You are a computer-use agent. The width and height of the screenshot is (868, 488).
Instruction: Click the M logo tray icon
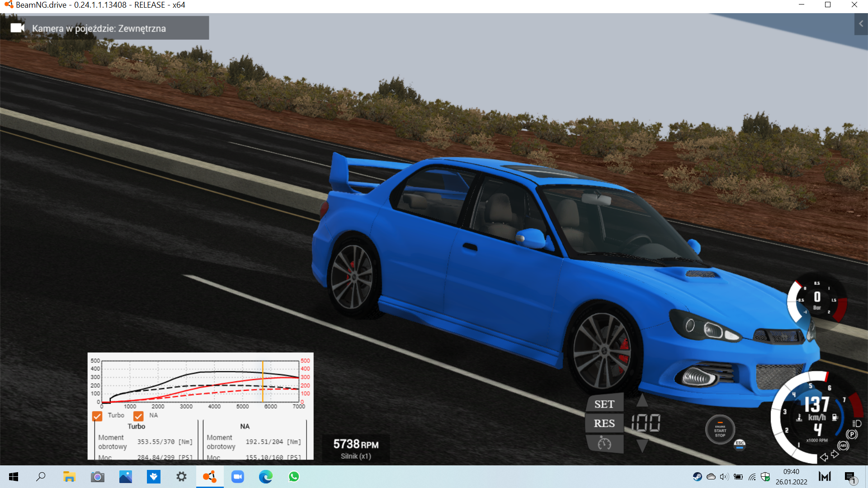tap(825, 477)
